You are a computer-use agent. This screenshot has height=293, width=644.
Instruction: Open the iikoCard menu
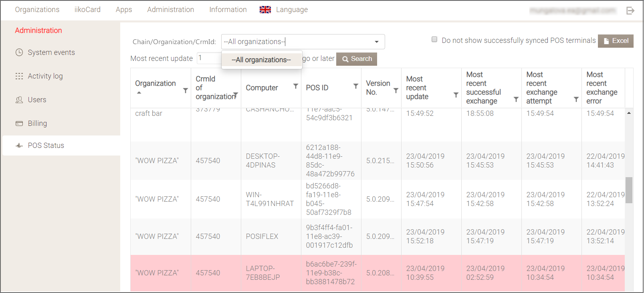click(87, 10)
